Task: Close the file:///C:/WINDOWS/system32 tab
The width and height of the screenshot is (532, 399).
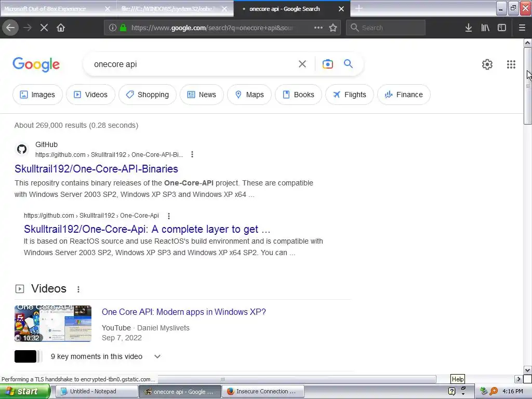Action: (x=224, y=9)
